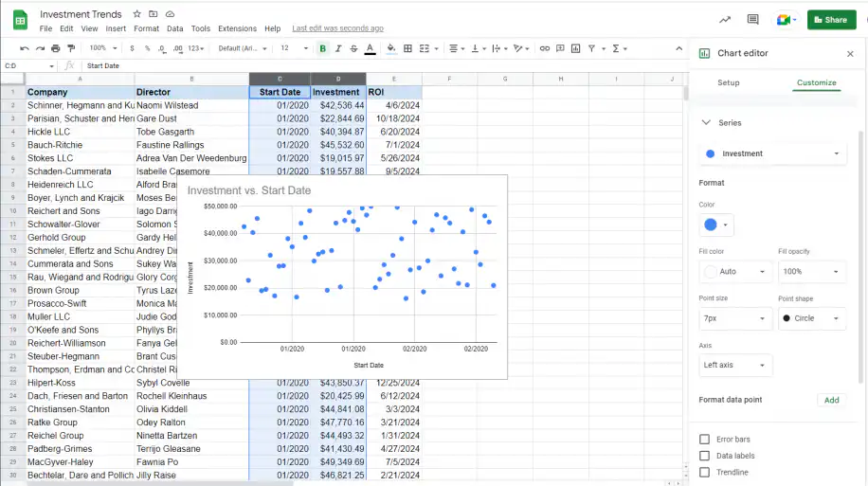Go to the Sheets home icon

coord(20,21)
